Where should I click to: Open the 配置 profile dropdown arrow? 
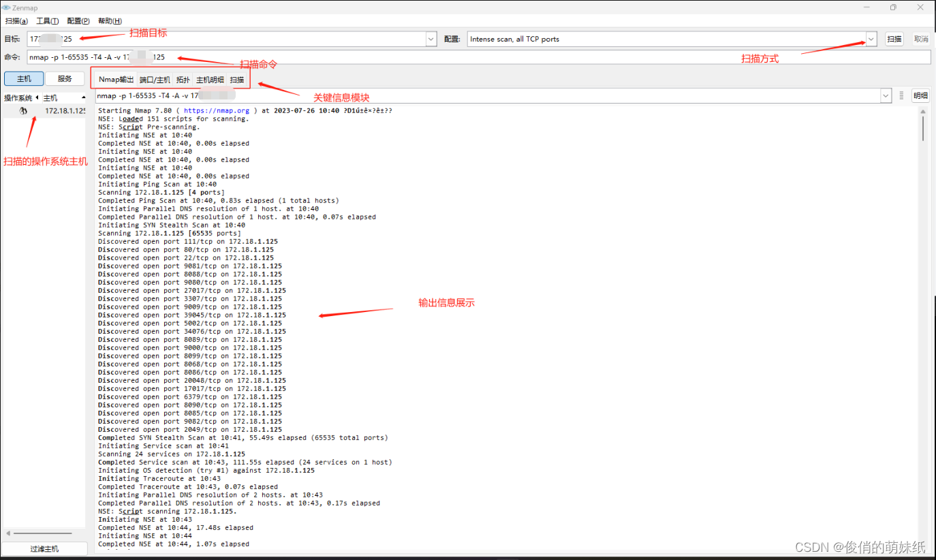pyautogui.click(x=871, y=39)
